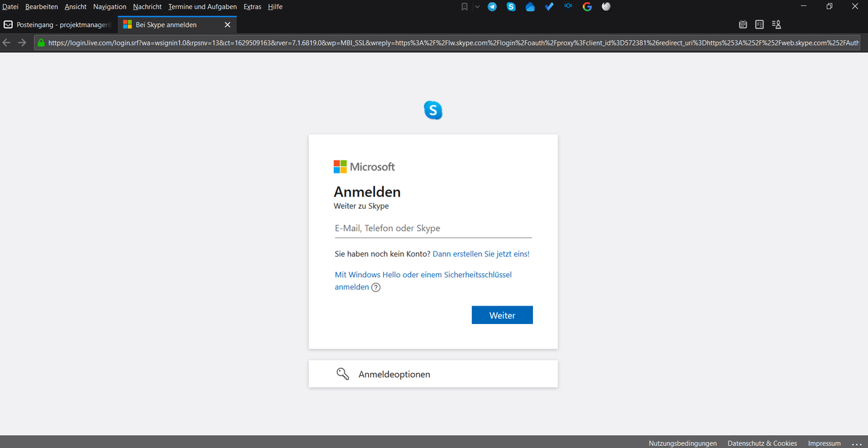Open the Skype shortcut in the top toolbar
Screen dimensions: 868x448
[511, 7]
